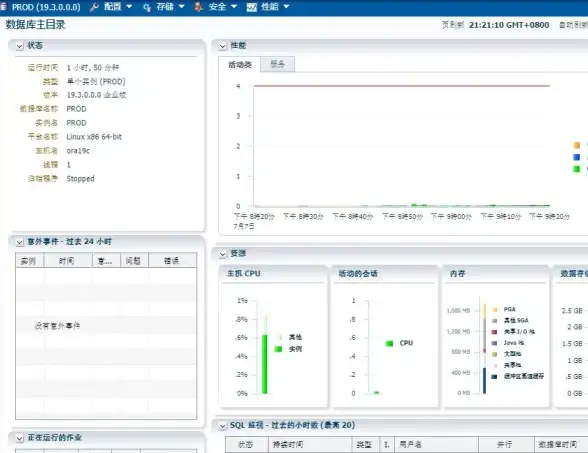The image size is (588, 453).
Task: Collapse the 资源 panel
Action: pos(223,254)
